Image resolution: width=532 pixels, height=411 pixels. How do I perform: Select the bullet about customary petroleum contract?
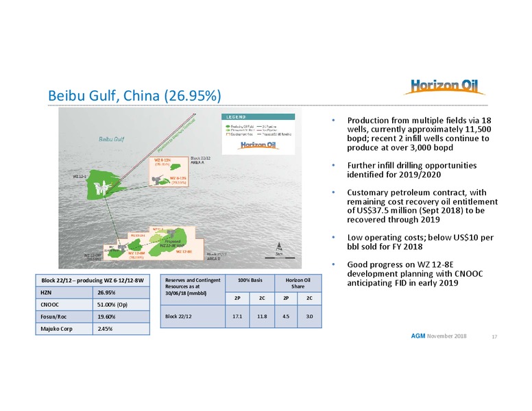pyautogui.click(x=422, y=206)
